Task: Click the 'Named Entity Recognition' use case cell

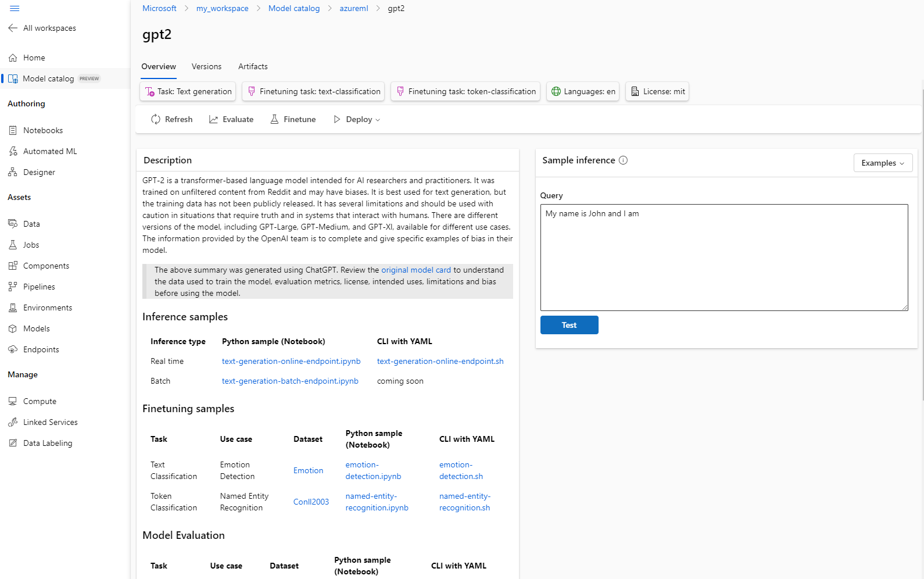Action: [x=244, y=502]
